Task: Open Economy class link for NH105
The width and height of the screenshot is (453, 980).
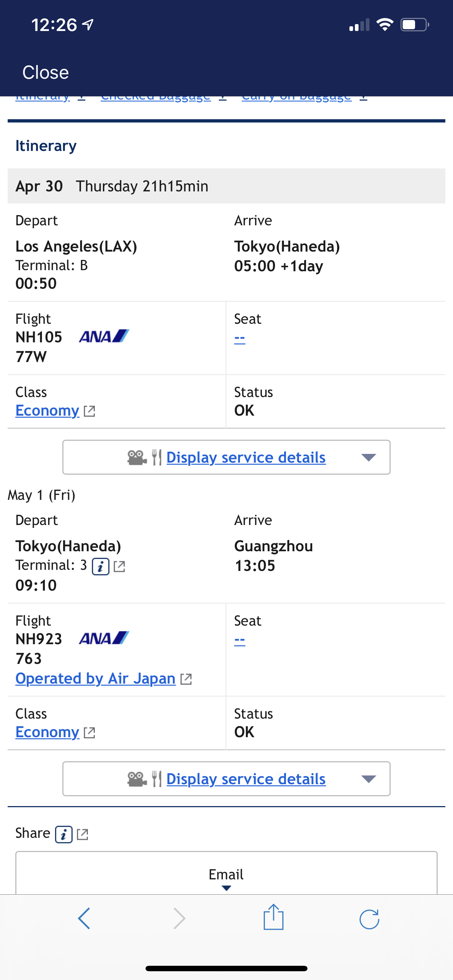Action: coord(47,411)
